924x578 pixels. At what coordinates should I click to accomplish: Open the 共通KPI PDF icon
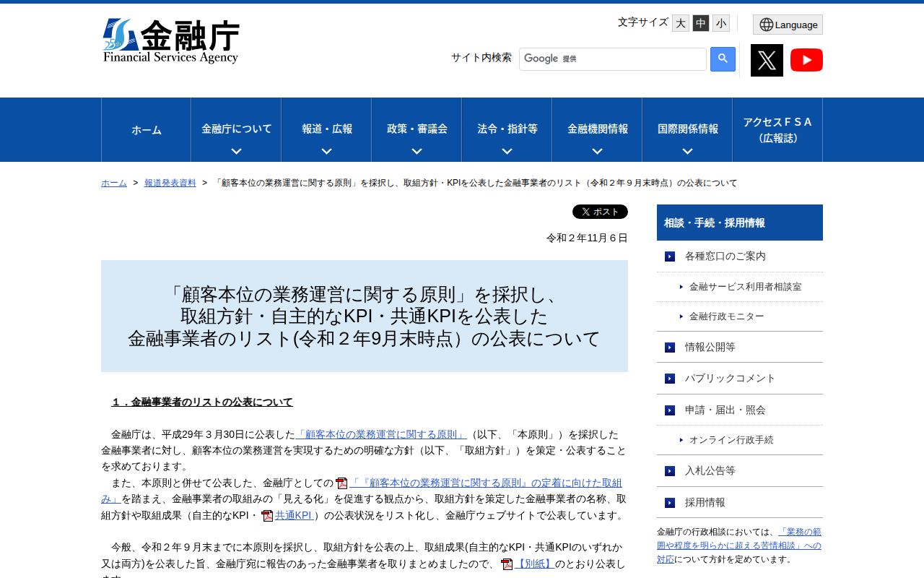tap(266, 514)
